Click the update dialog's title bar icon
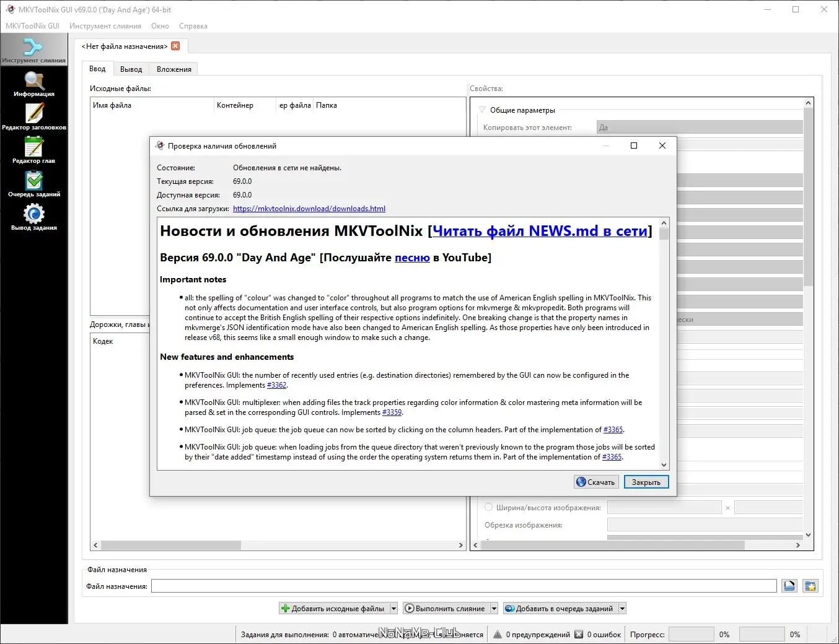This screenshot has width=839, height=644. [x=160, y=146]
